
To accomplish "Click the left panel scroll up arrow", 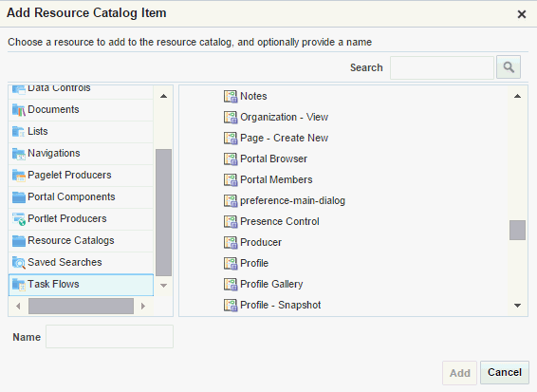I will coord(164,96).
